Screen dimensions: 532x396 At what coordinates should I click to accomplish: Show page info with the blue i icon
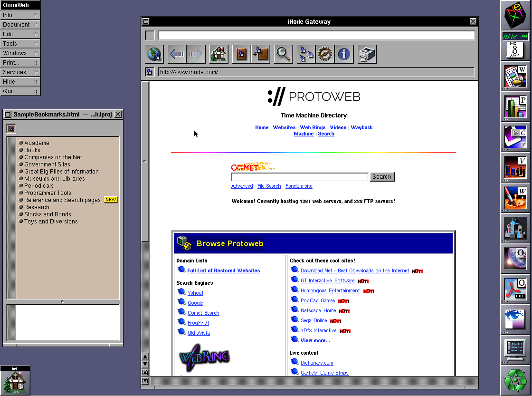pyautogui.click(x=344, y=54)
